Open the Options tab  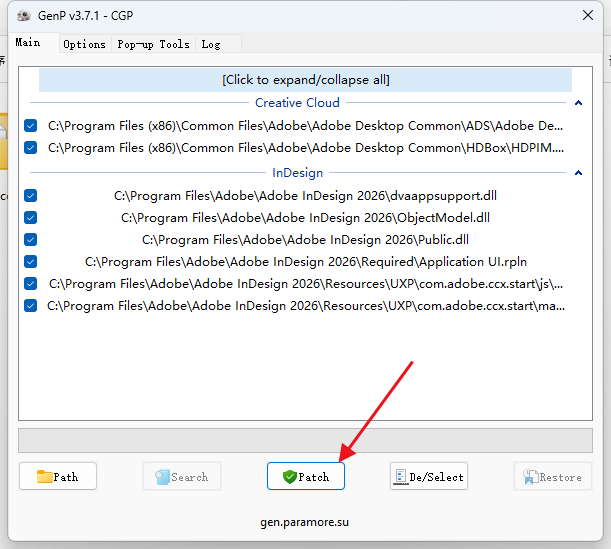85,44
